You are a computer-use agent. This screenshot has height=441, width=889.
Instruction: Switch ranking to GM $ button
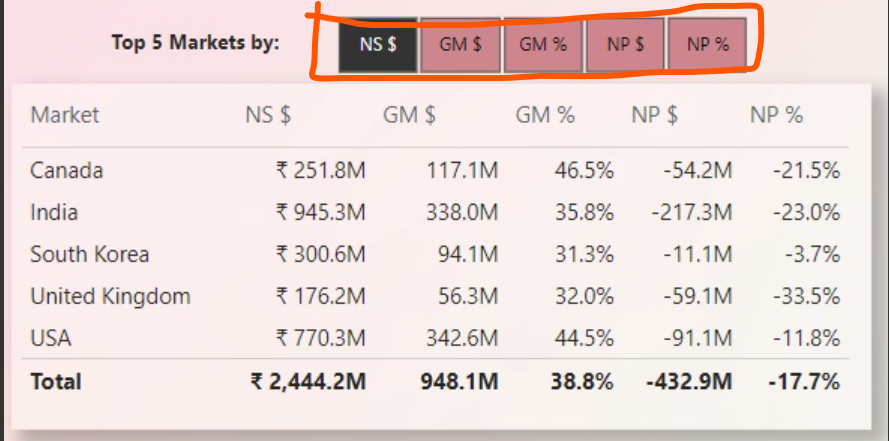pyautogui.click(x=460, y=45)
